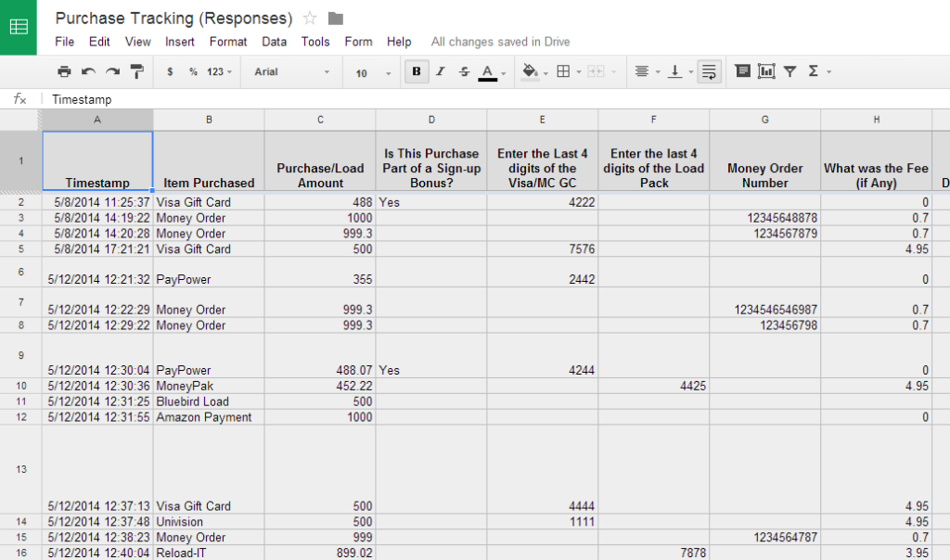This screenshot has height=560, width=950.
Task: Apply currency formatting
Action: point(168,71)
